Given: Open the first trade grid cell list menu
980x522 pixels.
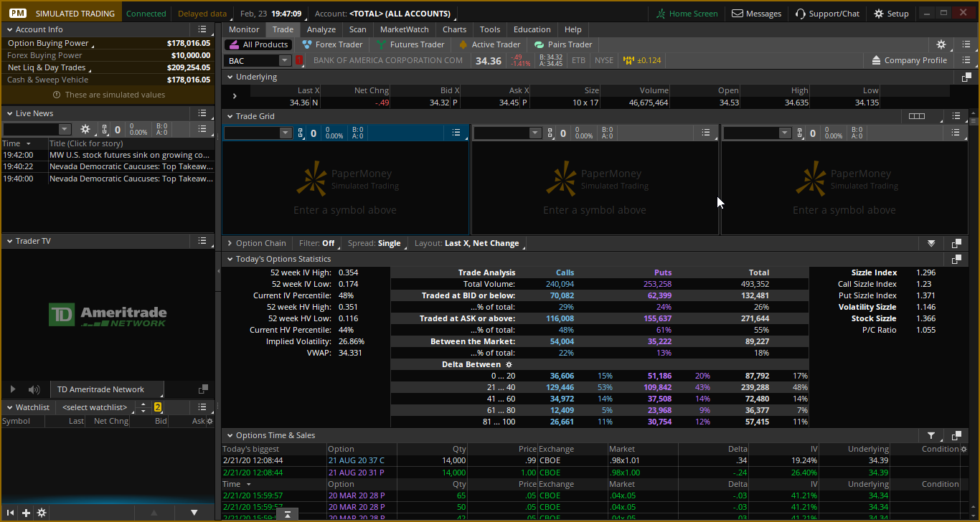Looking at the screenshot, I should (456, 133).
